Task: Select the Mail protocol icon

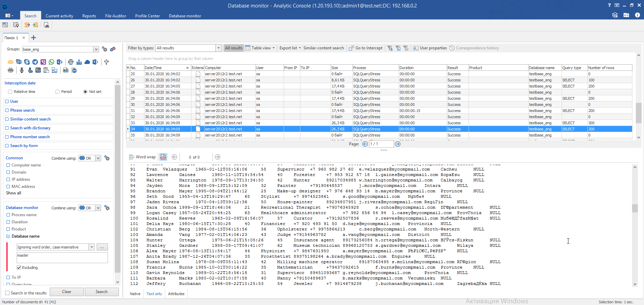Action: pos(11,62)
